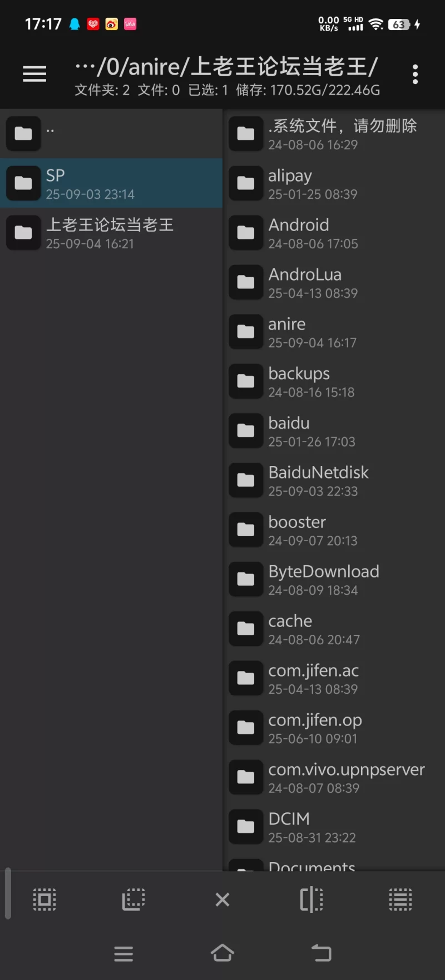
Task: Tap the path title …/0/anire/上老王论坛当老王/
Action: click(227, 67)
